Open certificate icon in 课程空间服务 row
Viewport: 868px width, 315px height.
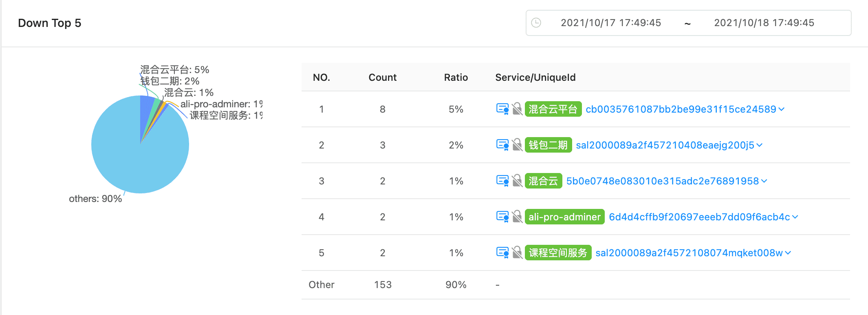pos(502,253)
